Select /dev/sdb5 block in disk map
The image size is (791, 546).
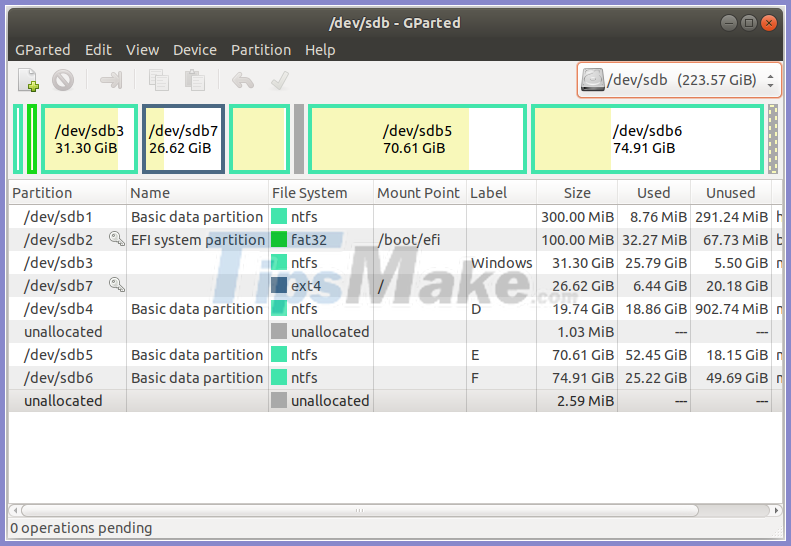[x=417, y=139]
